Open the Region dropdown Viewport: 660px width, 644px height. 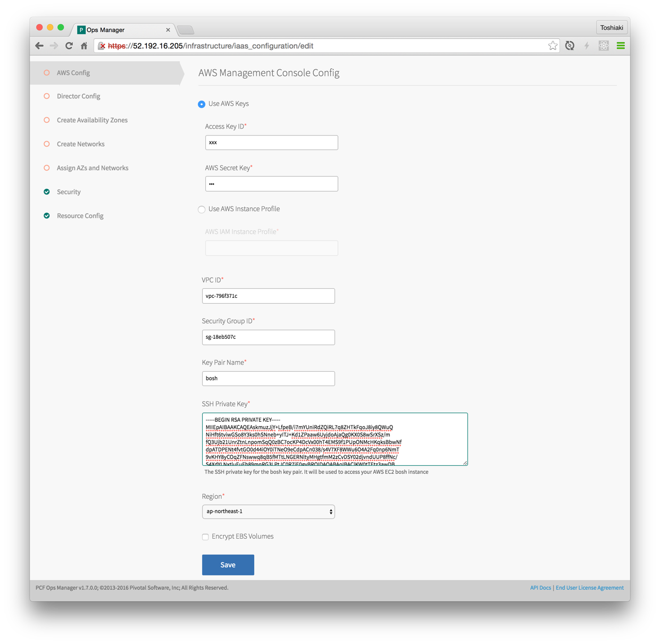(x=268, y=512)
